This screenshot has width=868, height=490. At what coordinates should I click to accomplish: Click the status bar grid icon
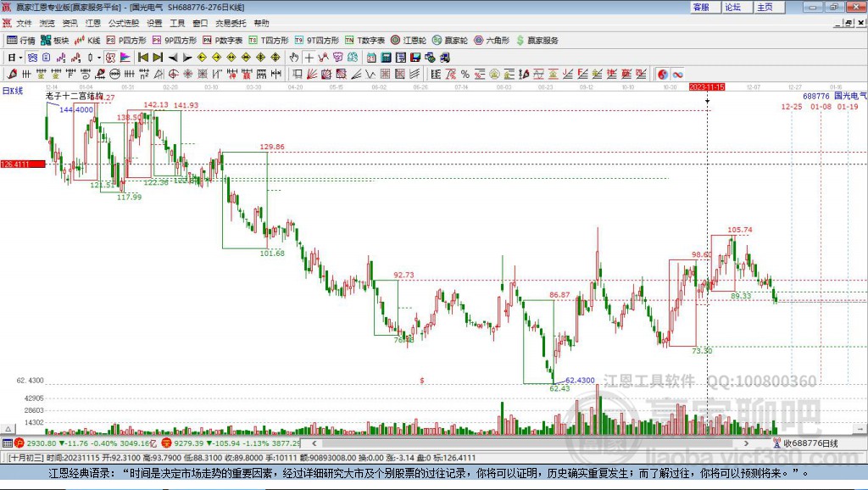point(7,443)
